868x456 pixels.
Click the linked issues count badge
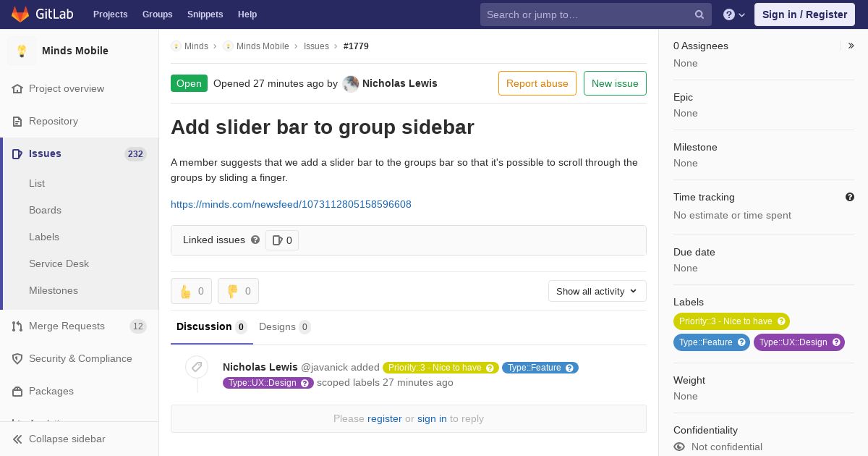[x=282, y=240]
